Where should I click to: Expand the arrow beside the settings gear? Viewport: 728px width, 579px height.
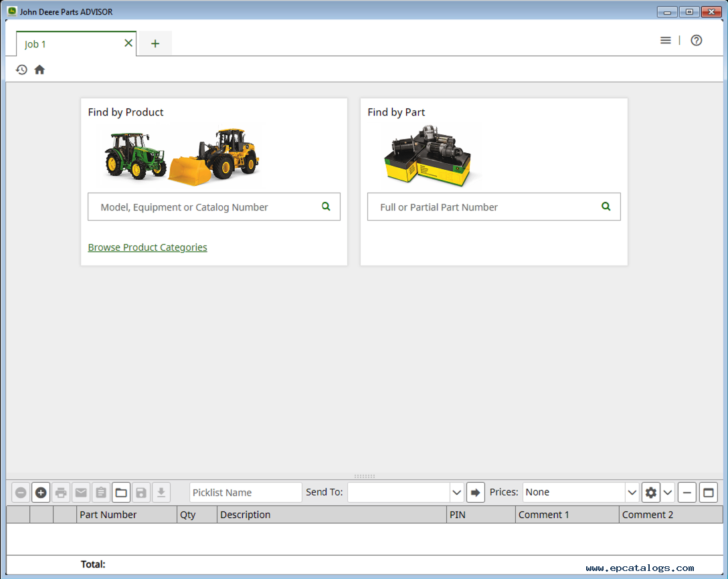click(x=668, y=493)
